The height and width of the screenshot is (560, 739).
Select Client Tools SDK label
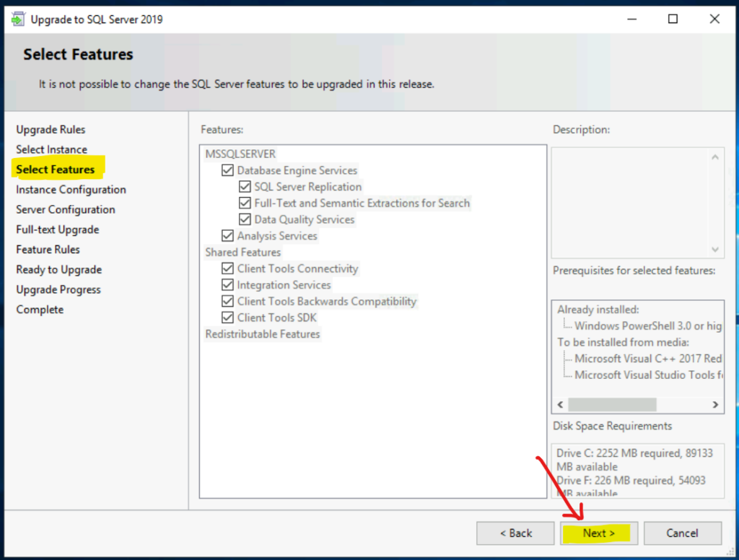coord(276,318)
